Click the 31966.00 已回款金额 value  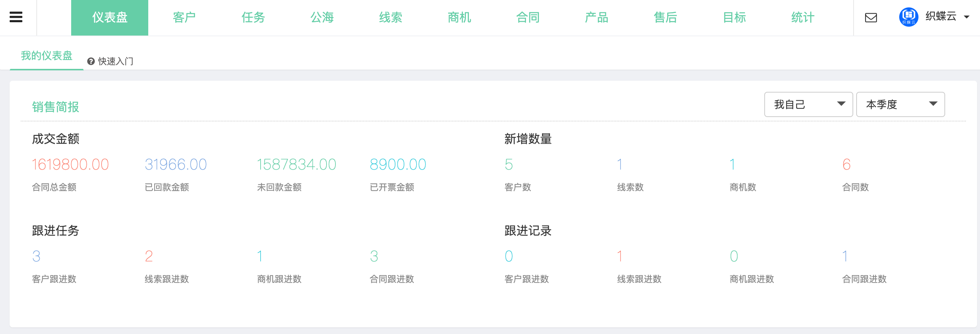click(x=176, y=164)
